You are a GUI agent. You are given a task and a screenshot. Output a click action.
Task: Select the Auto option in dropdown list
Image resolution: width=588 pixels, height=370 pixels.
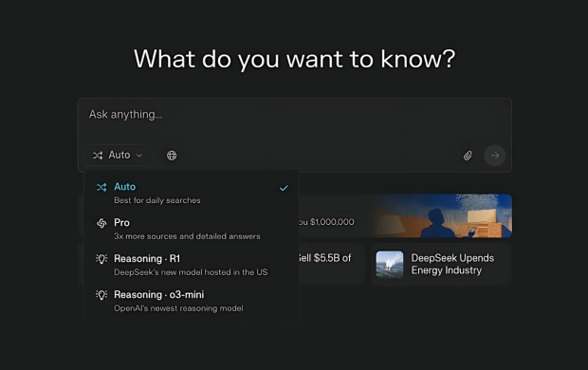(x=192, y=193)
